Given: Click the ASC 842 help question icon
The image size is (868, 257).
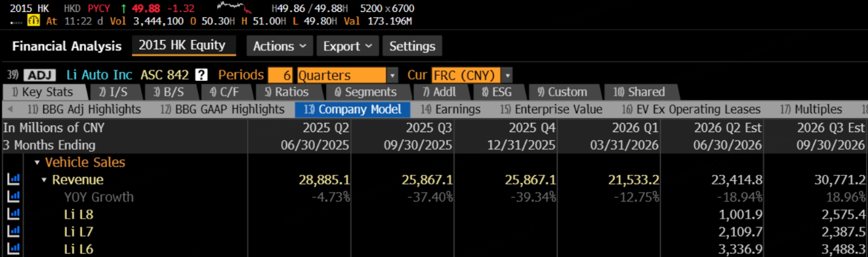Looking at the screenshot, I should click(201, 75).
